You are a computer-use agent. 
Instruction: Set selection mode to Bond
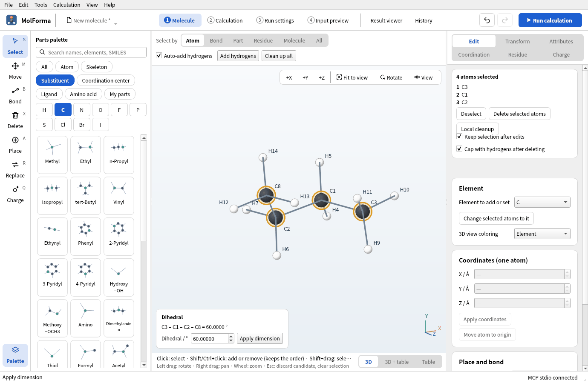(216, 40)
